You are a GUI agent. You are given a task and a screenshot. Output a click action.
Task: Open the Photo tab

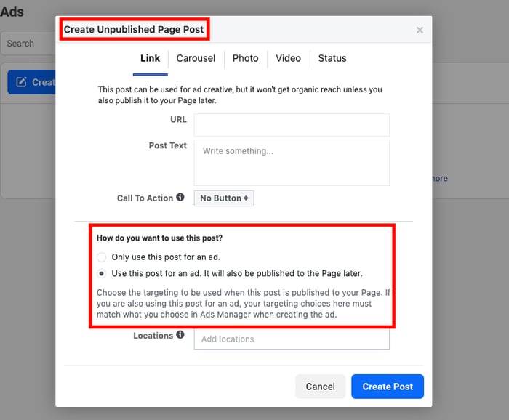(x=245, y=58)
